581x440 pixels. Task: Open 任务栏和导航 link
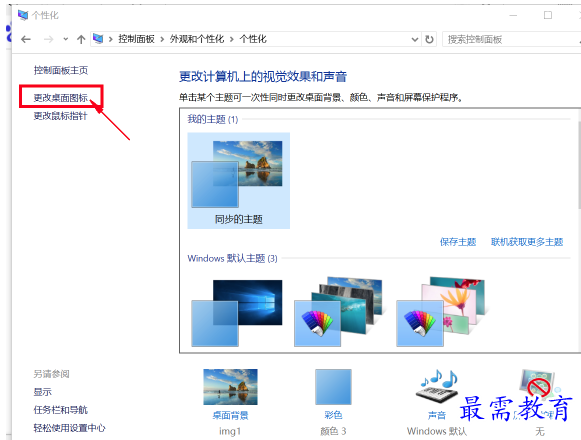pyautogui.click(x=60, y=410)
